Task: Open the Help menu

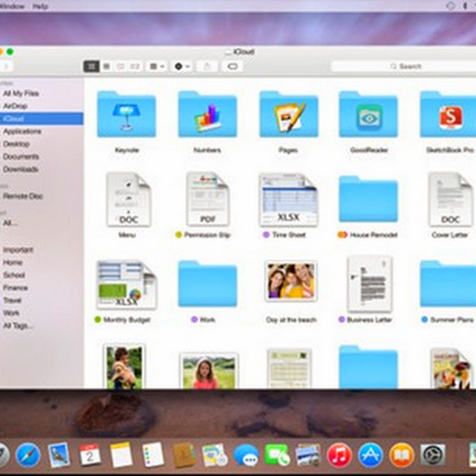Action: 40,6
